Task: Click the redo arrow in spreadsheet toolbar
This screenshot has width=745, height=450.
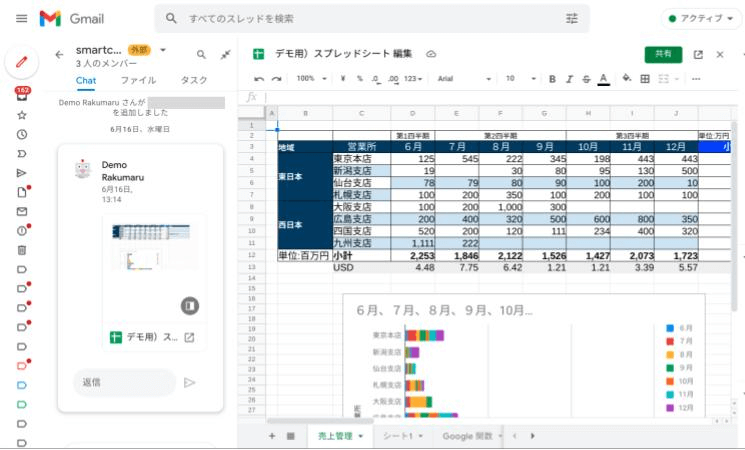Action: [x=277, y=79]
